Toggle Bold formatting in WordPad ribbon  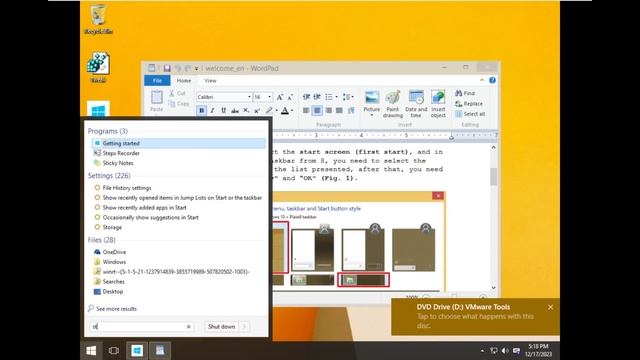pyautogui.click(x=202, y=110)
